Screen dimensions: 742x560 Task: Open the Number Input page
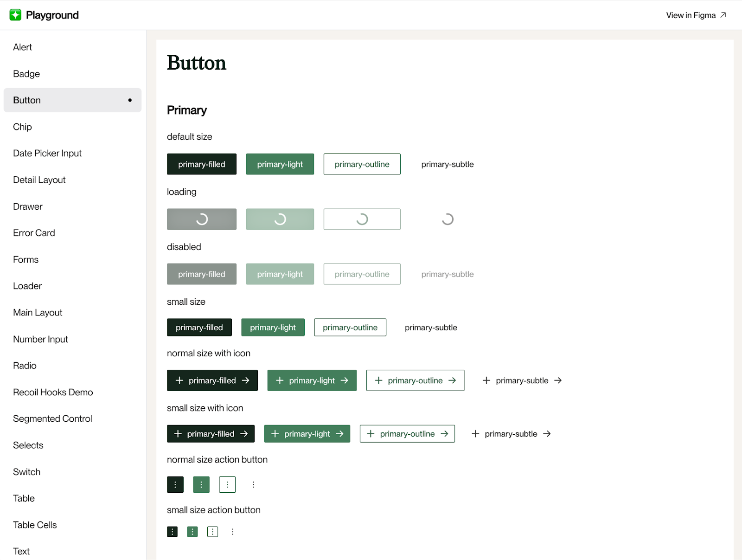click(72, 339)
